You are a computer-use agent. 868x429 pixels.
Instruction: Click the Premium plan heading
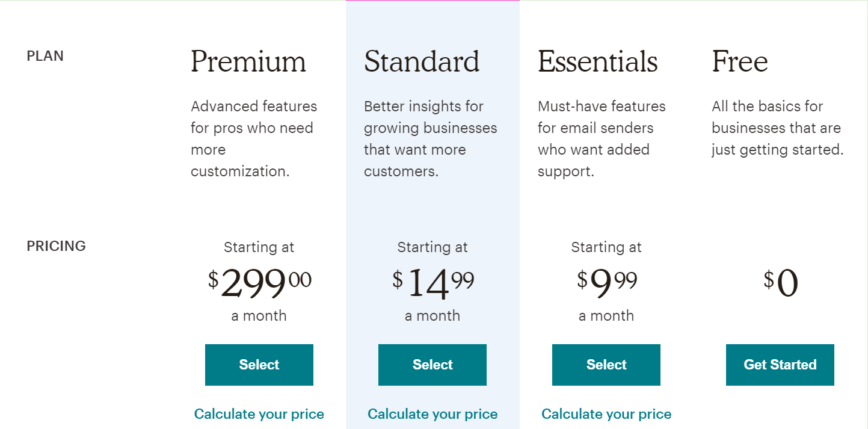click(248, 61)
